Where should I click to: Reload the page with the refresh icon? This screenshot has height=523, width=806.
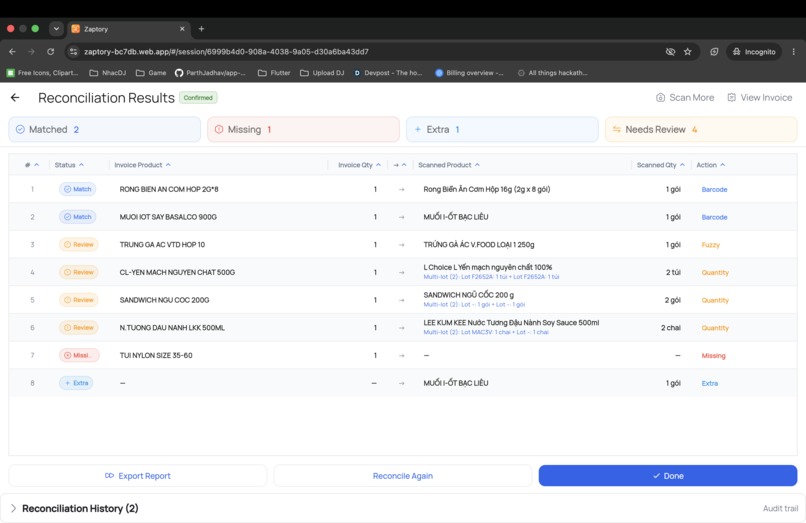click(50, 51)
